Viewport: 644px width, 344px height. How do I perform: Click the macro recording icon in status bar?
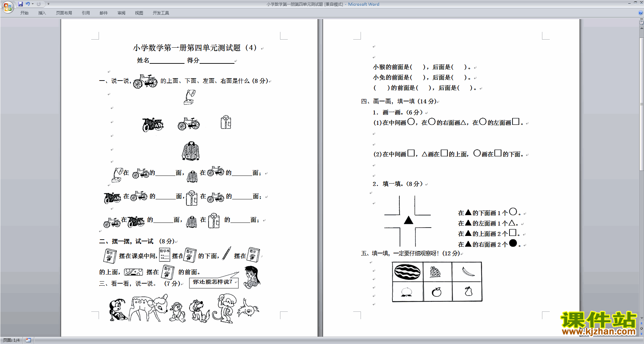coord(28,340)
